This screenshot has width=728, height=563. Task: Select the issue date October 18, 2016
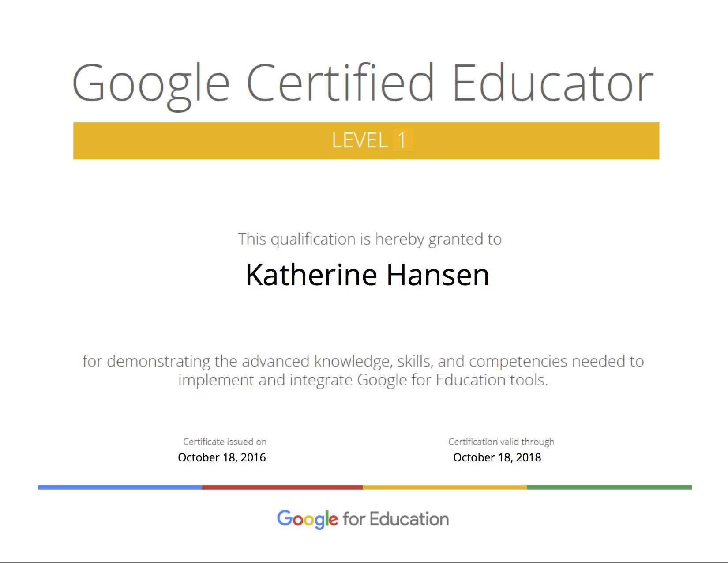pos(221,457)
